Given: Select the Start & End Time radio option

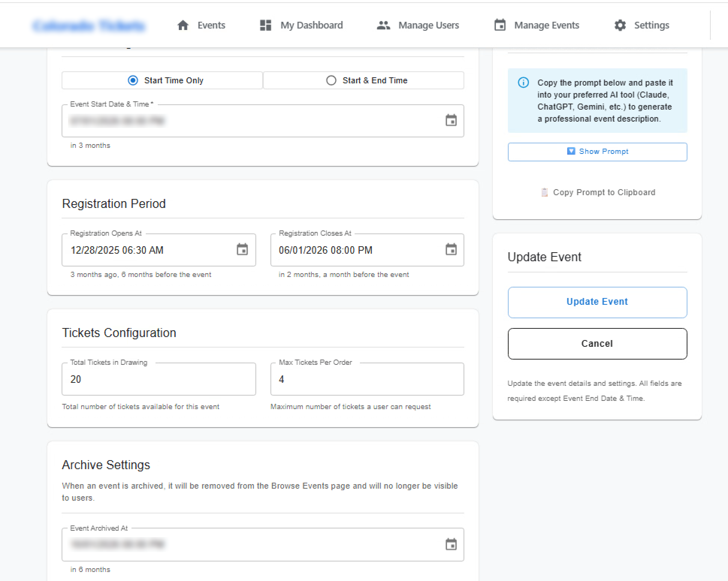Looking at the screenshot, I should click(x=331, y=80).
